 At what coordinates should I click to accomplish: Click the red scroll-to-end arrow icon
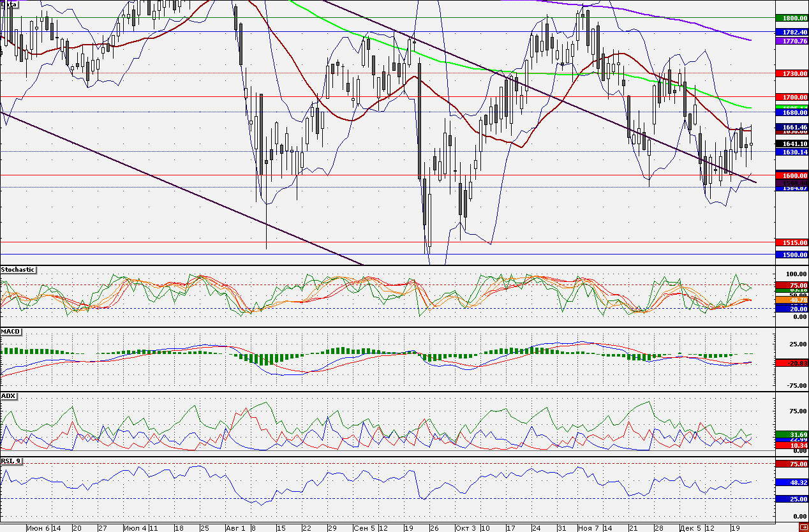[803, 528]
